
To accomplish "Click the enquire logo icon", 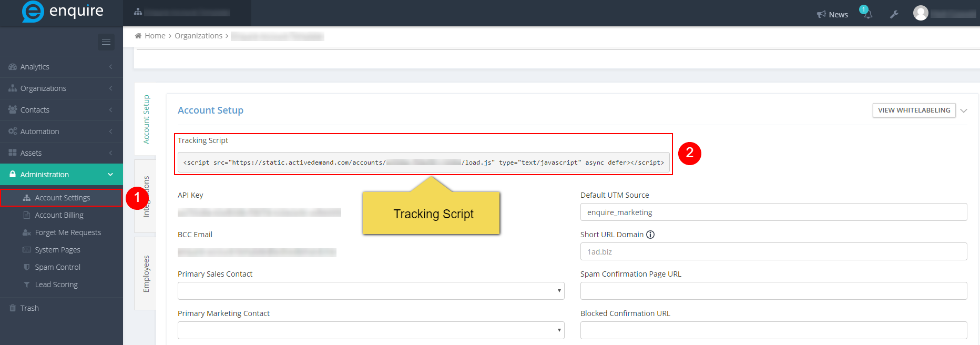I will pyautogui.click(x=33, y=12).
